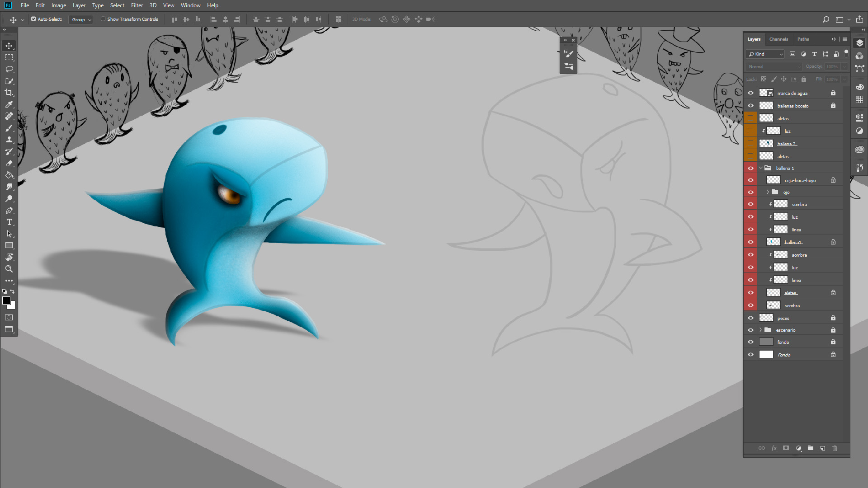Open the Filter menu
868x488 pixels.
137,5
